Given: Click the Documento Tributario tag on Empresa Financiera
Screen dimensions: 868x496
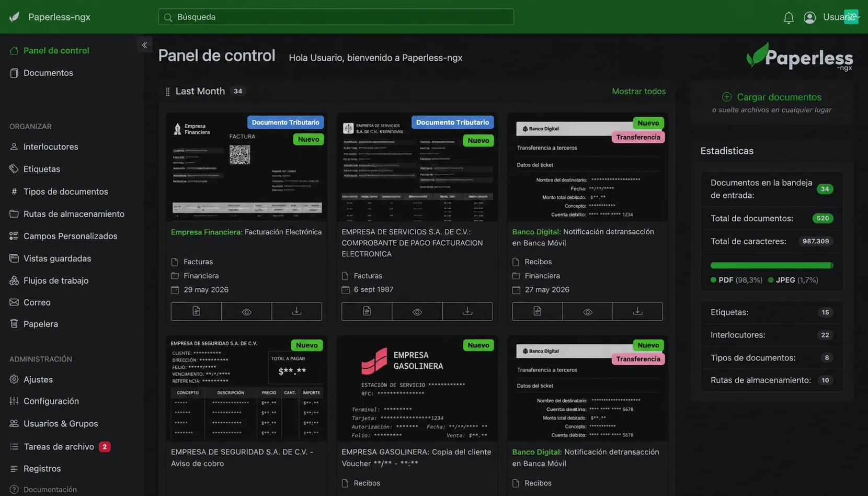Looking at the screenshot, I should [285, 122].
